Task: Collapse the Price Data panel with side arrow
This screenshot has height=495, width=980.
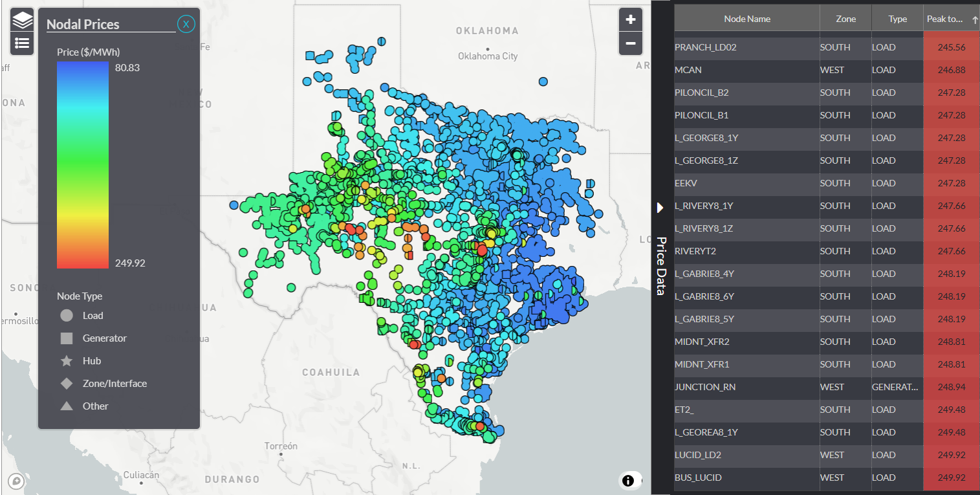Action: point(660,208)
